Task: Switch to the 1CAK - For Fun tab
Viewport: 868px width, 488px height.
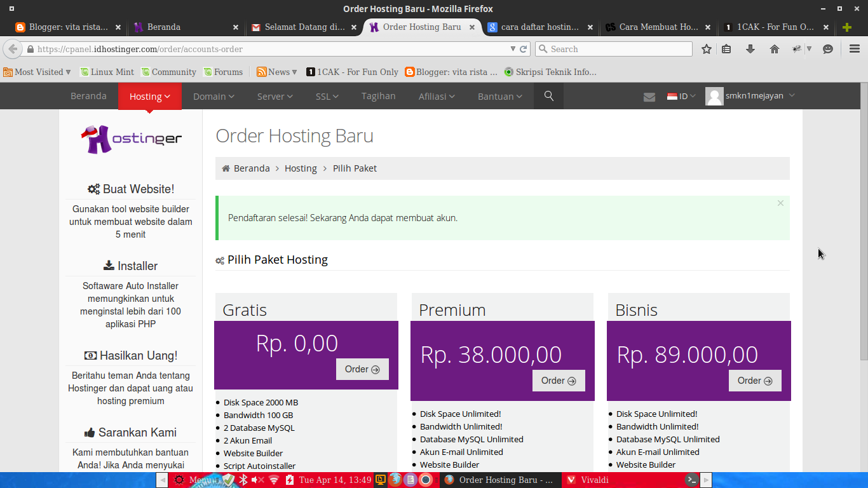Action: [776, 27]
